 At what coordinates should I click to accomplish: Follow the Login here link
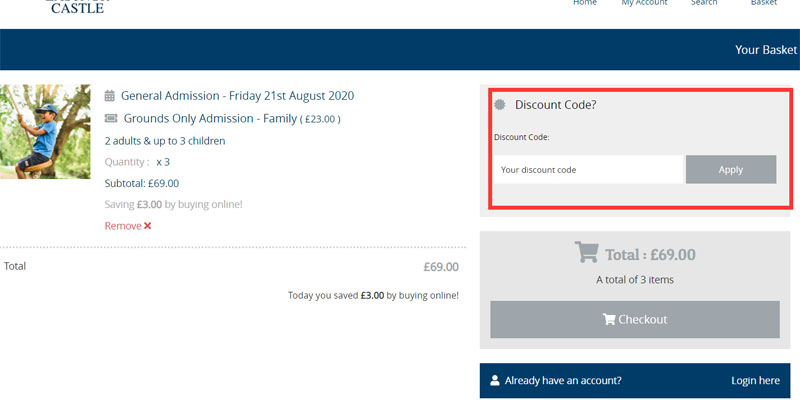pos(755,380)
